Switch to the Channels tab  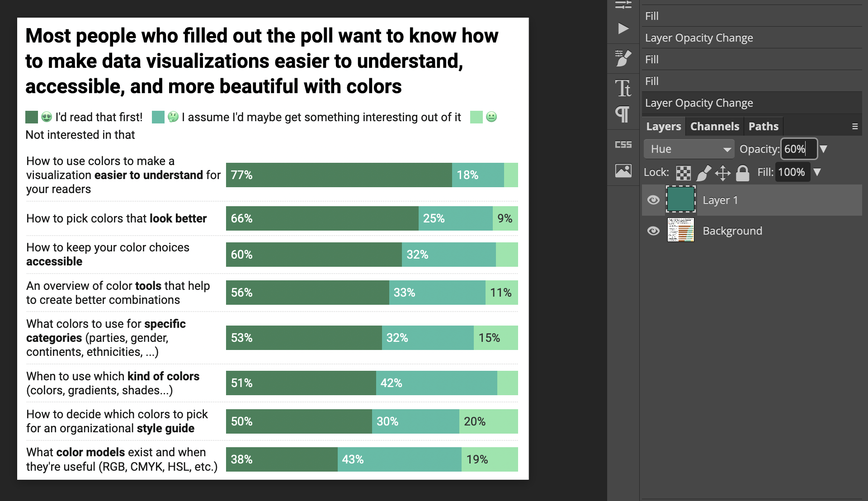[x=714, y=127]
